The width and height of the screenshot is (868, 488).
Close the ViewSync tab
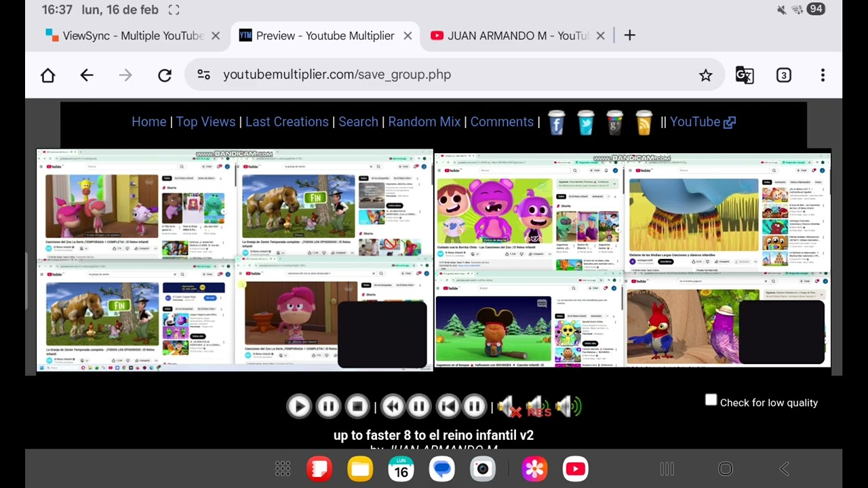[216, 36]
